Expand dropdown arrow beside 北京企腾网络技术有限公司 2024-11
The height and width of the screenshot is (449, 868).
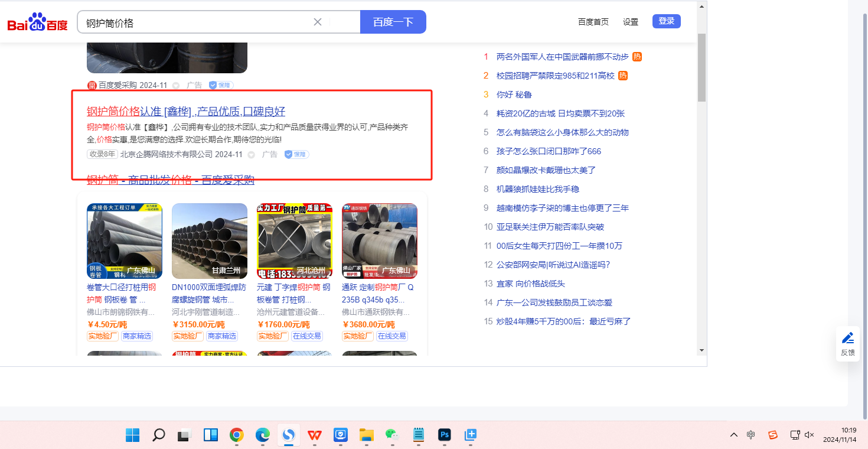click(251, 155)
